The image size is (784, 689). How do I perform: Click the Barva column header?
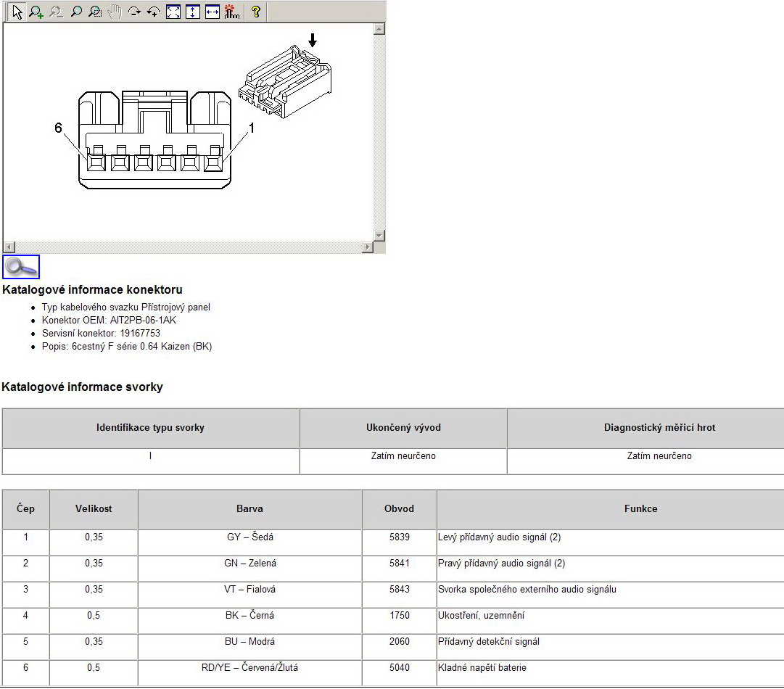tap(249, 509)
